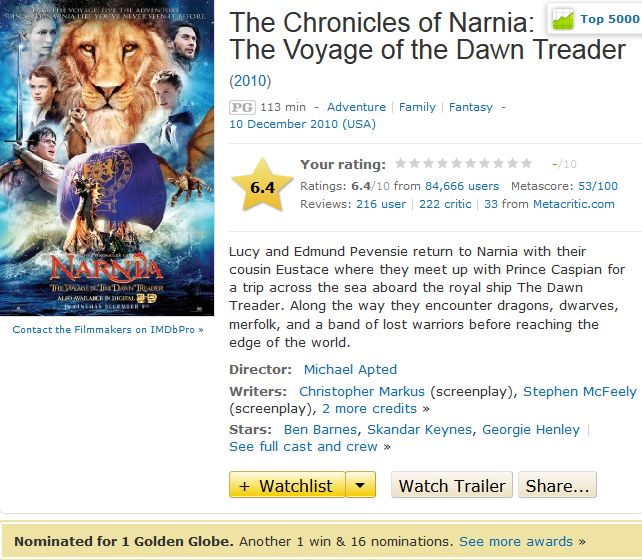Screen dimensions: 642x560
Task: Add the movie to Watchlist
Action: pos(287,486)
